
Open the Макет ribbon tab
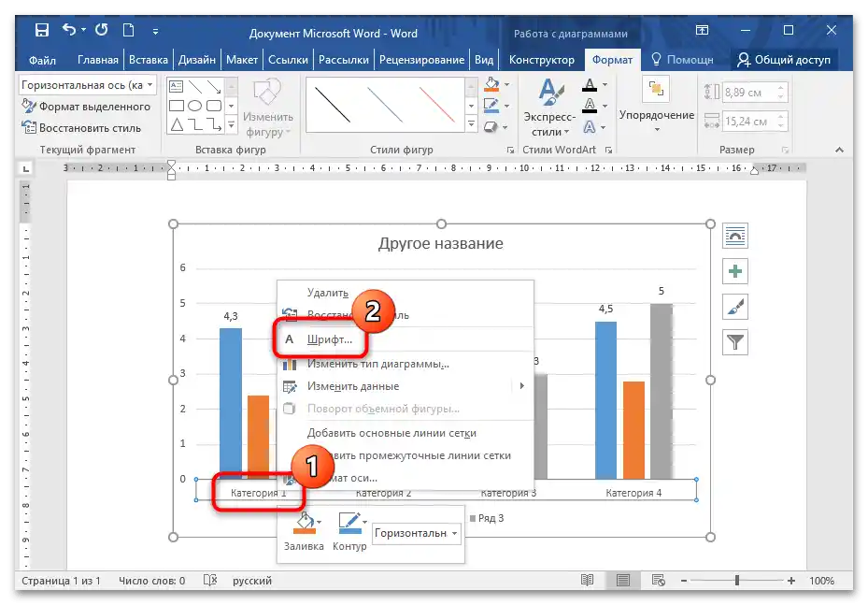(242, 60)
